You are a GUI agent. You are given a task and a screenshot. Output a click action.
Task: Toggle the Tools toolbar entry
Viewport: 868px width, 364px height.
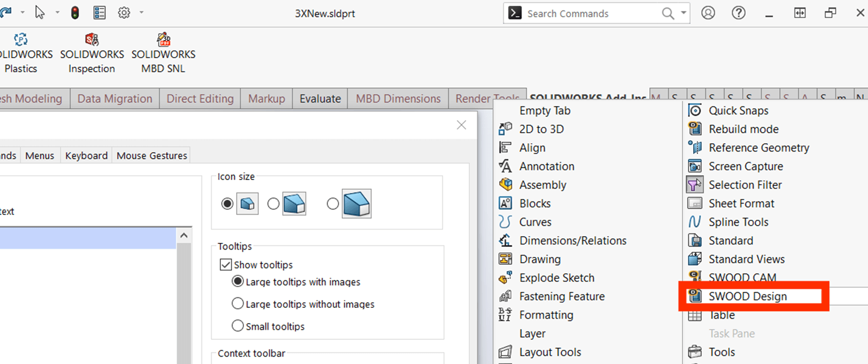(x=722, y=352)
